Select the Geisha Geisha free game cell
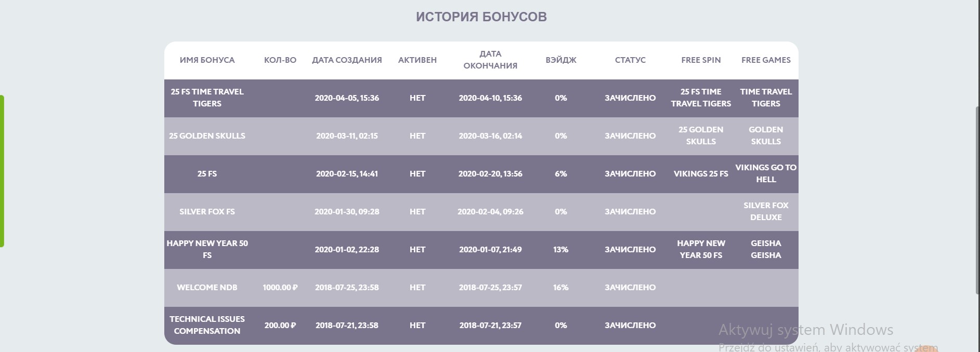The height and width of the screenshot is (352, 980). pos(766,249)
